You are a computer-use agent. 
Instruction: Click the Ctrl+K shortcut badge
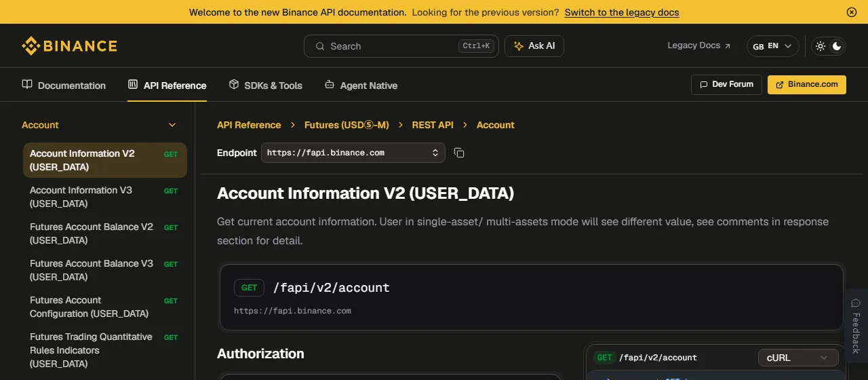476,46
